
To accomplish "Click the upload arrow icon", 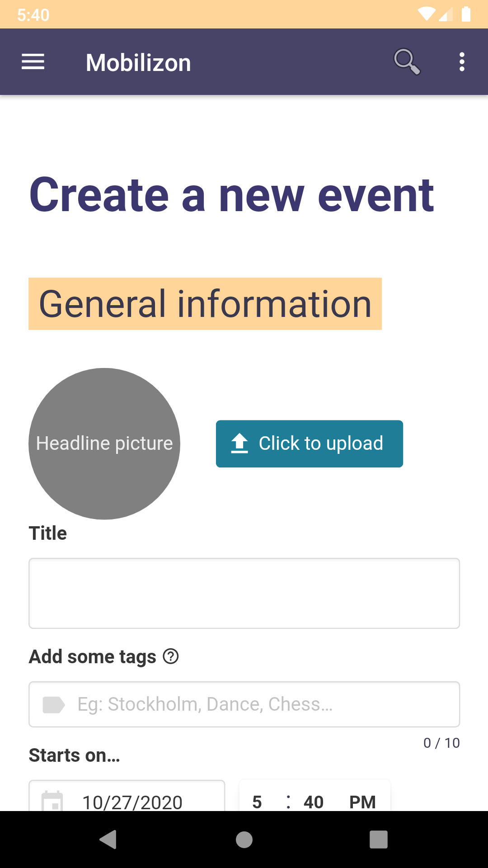I will pyautogui.click(x=239, y=443).
